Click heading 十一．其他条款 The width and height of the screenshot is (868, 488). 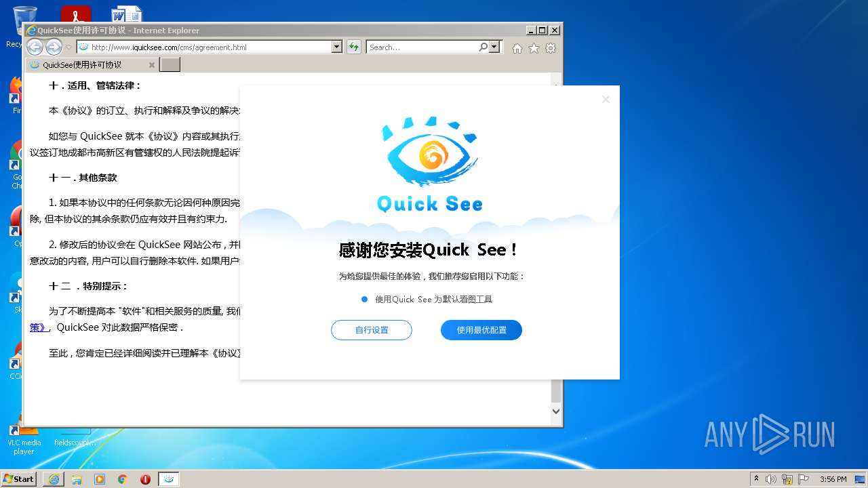click(83, 178)
